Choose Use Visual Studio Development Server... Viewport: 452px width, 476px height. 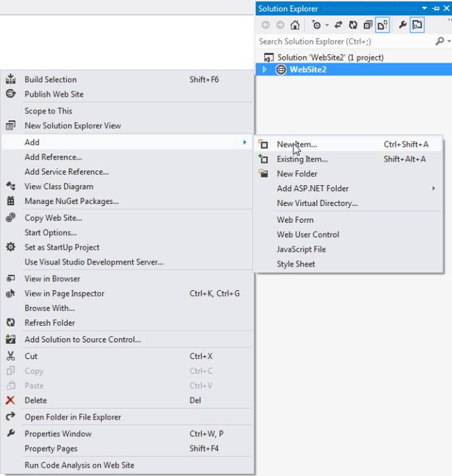click(127, 262)
